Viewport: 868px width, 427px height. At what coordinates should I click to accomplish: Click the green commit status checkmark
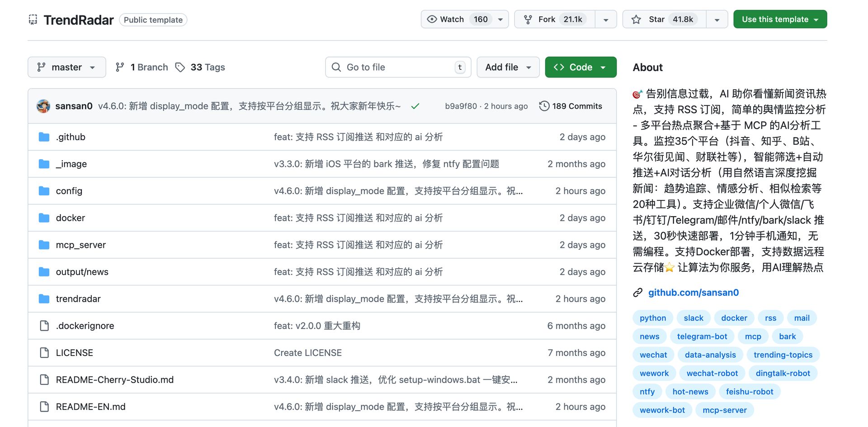(415, 106)
